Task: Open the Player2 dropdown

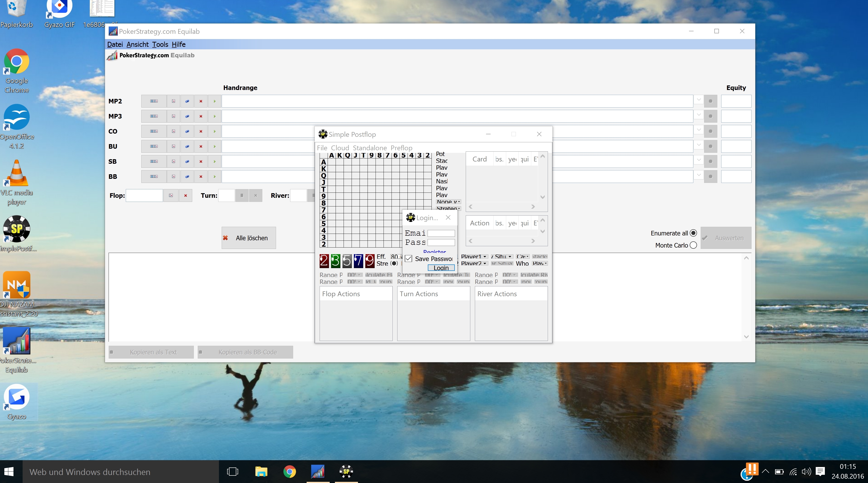Action: (x=474, y=263)
